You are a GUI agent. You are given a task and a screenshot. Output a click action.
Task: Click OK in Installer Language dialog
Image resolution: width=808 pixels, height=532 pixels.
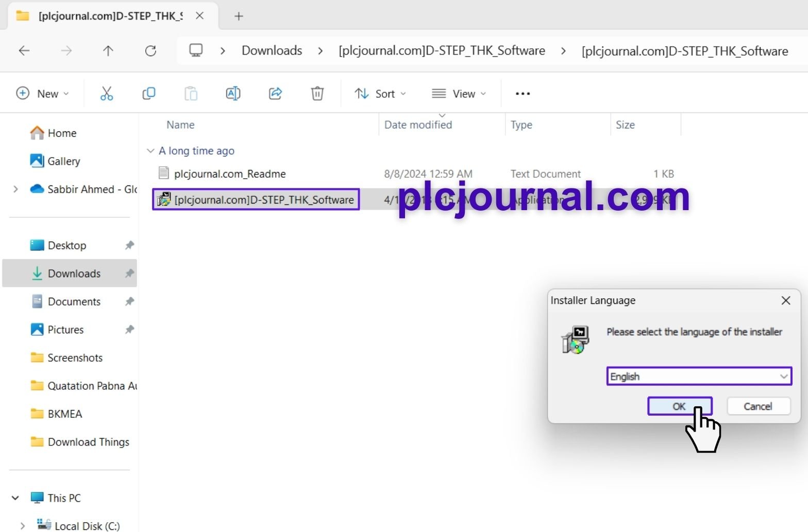tap(680, 406)
